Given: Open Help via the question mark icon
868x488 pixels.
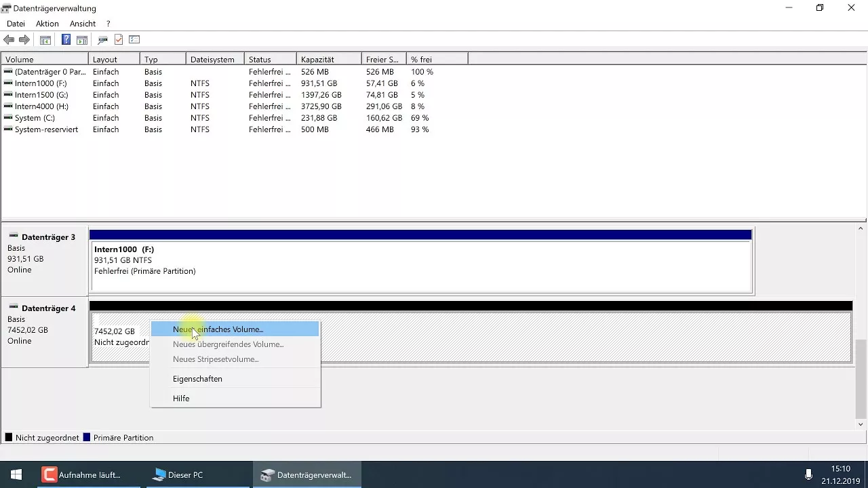Looking at the screenshot, I should 66,39.
